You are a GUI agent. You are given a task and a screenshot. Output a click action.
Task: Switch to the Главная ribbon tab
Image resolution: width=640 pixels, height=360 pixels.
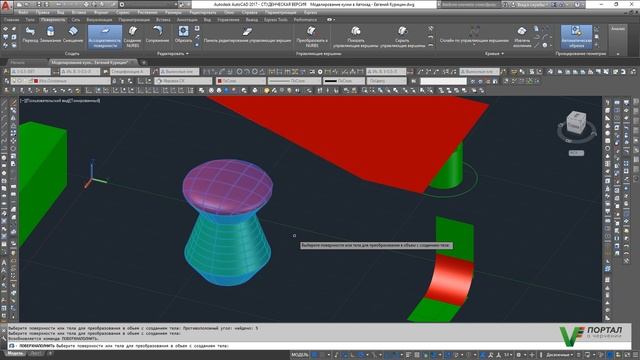[x=11, y=20]
